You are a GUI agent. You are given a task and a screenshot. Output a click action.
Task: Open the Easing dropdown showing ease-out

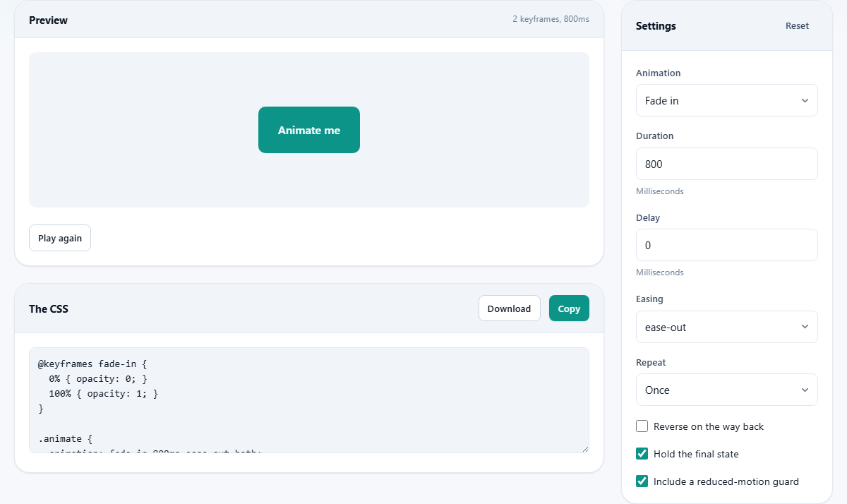coord(727,327)
